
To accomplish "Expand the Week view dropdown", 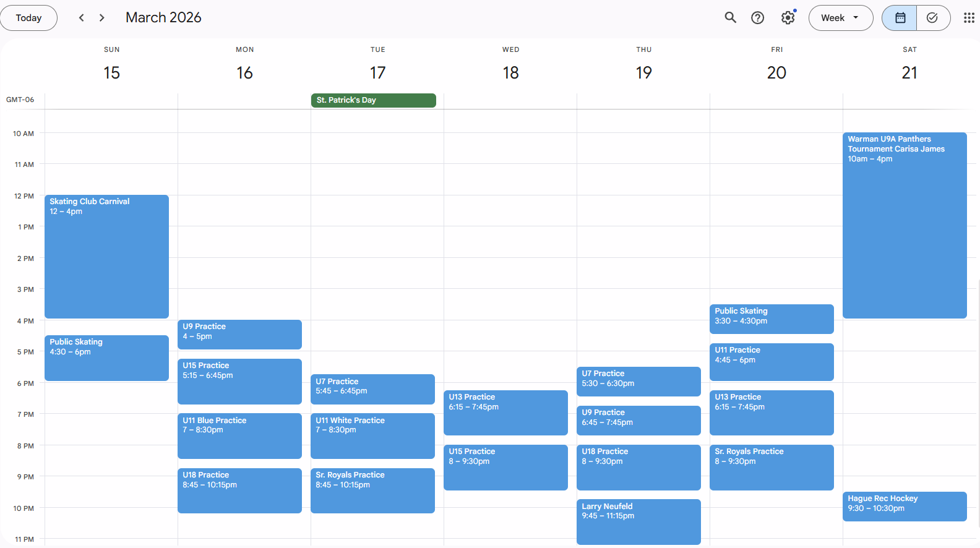I will click(840, 18).
